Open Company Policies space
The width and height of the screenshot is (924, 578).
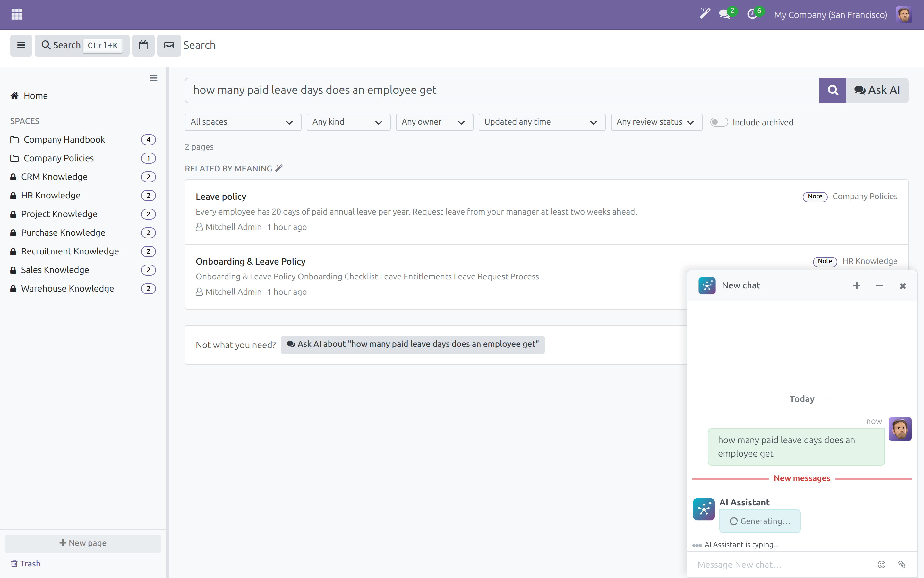point(83,158)
